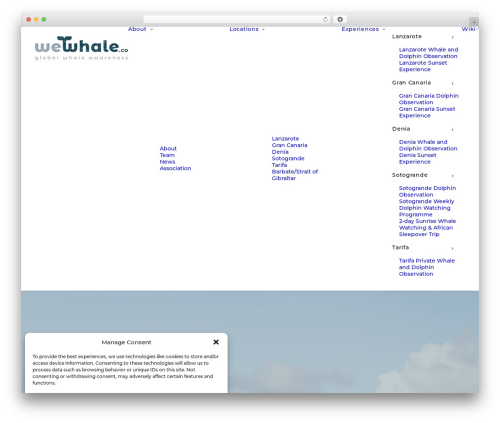Click the arrow next to Tarifa heading

[453, 248]
